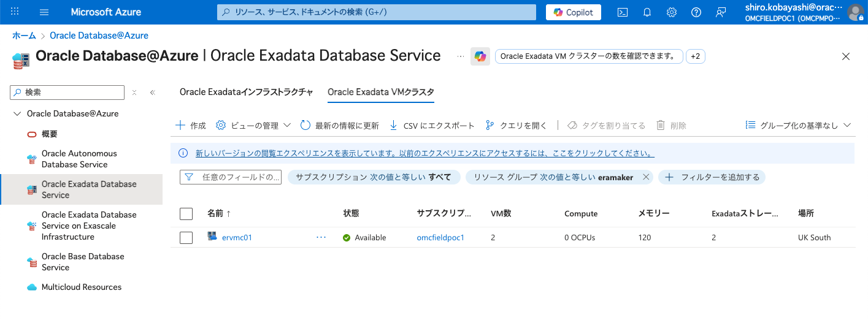Show the +2 additional Copilot suggestions
The height and width of the screenshot is (323, 868).
pos(695,56)
